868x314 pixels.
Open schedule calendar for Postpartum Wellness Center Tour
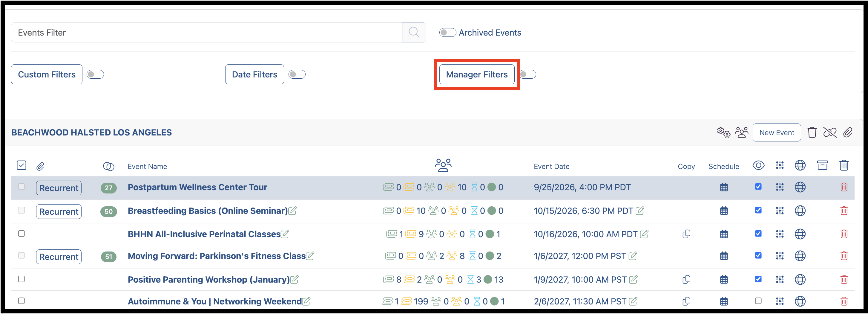pos(724,187)
